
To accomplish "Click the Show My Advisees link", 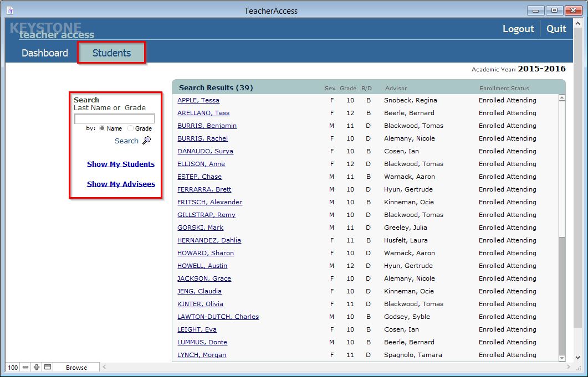I will click(121, 184).
